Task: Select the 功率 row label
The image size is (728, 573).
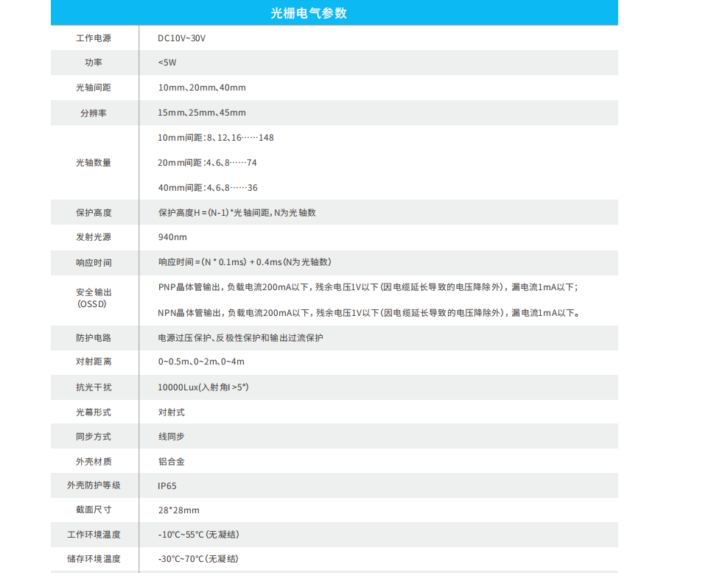Action: pos(94,63)
